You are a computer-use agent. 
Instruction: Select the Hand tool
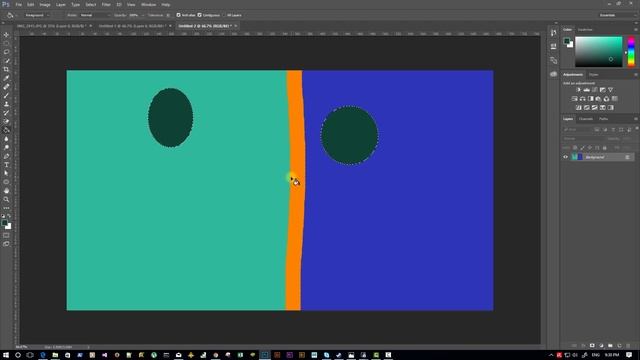[x=6, y=191]
